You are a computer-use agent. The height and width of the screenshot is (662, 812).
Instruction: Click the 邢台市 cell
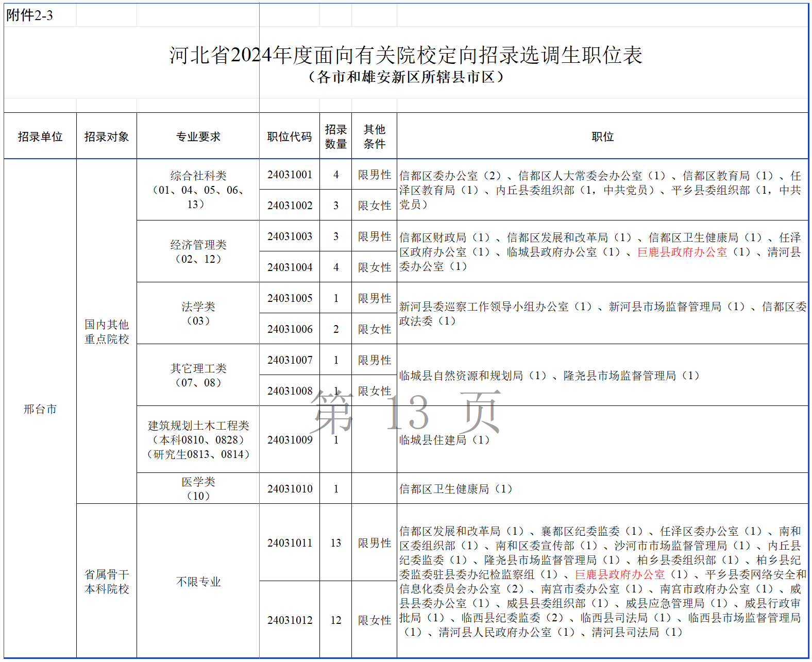tap(40, 409)
